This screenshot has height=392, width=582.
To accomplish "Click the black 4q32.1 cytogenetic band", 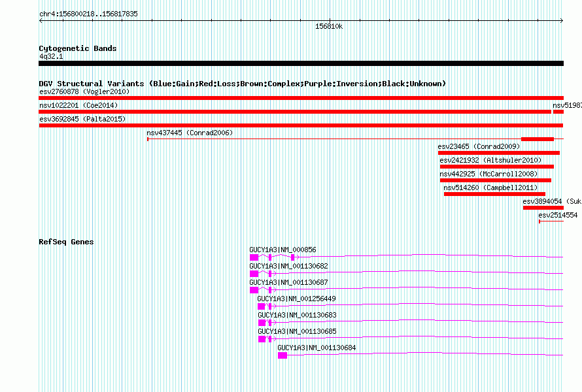I will tap(301, 63).
